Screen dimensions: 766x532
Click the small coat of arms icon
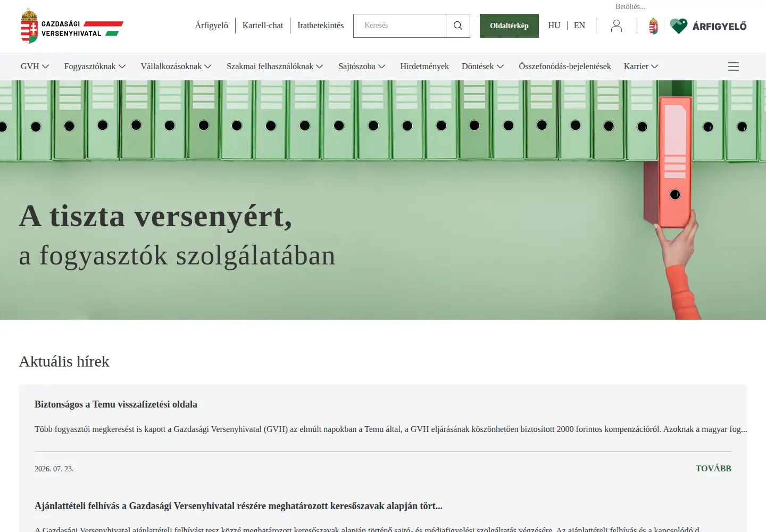click(x=654, y=26)
